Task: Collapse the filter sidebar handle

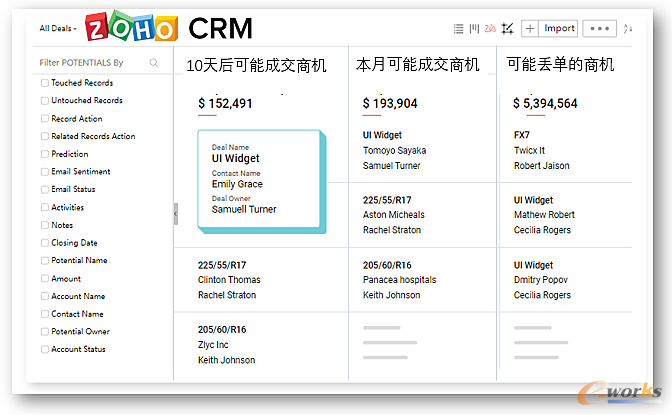Action: point(176,214)
